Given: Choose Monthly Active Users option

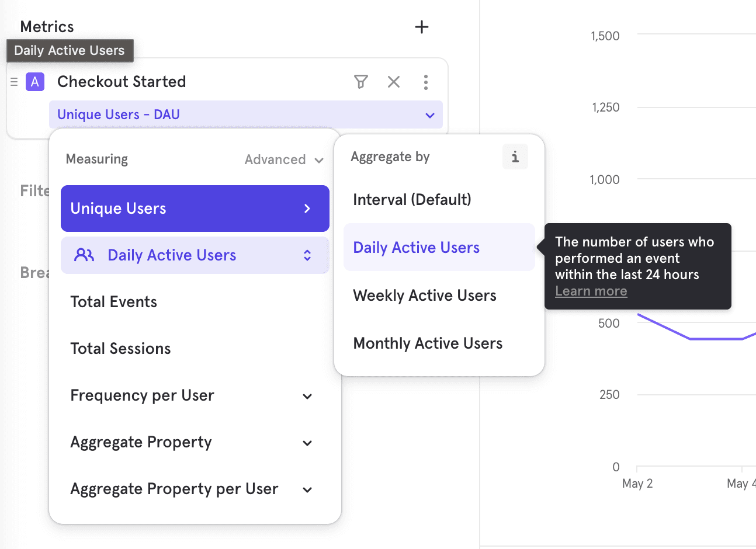Looking at the screenshot, I should 428,343.
